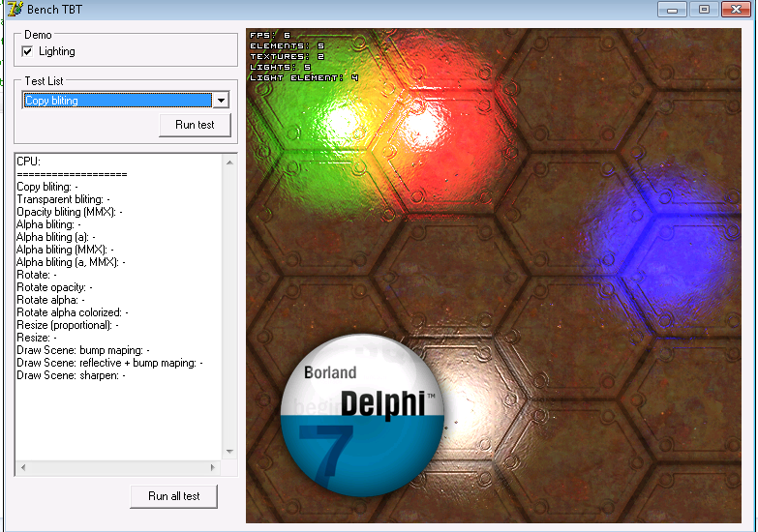Click the 'Draw Scene: sharpen: -' line

point(71,375)
